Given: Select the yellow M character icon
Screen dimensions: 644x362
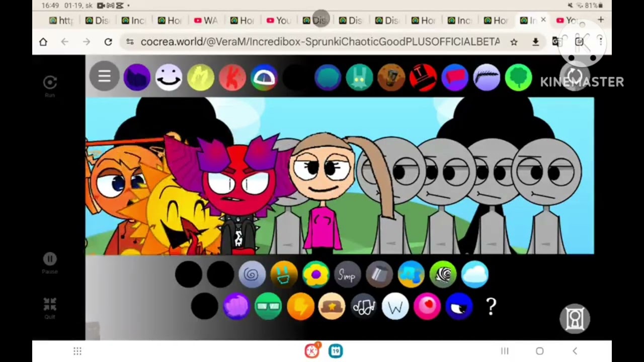Looking at the screenshot, I should coord(200,77).
